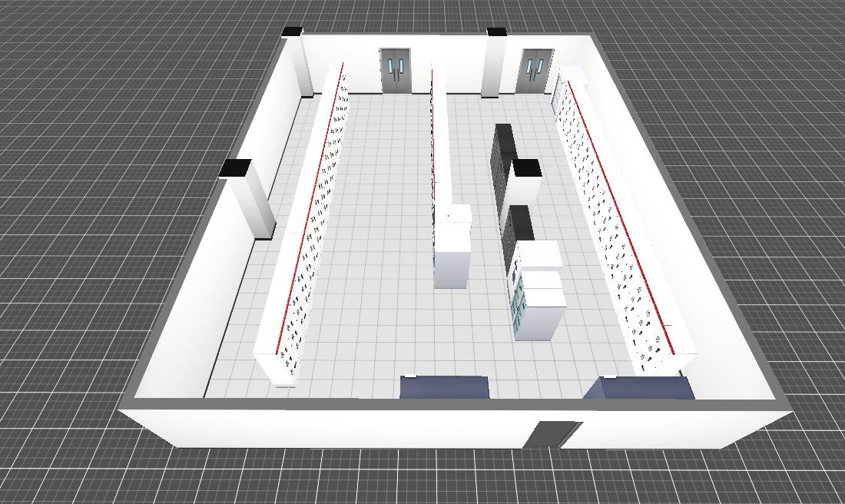This screenshot has height=504, width=845.
Task: Select the right dark blue desk at front
Action: click(647, 388)
